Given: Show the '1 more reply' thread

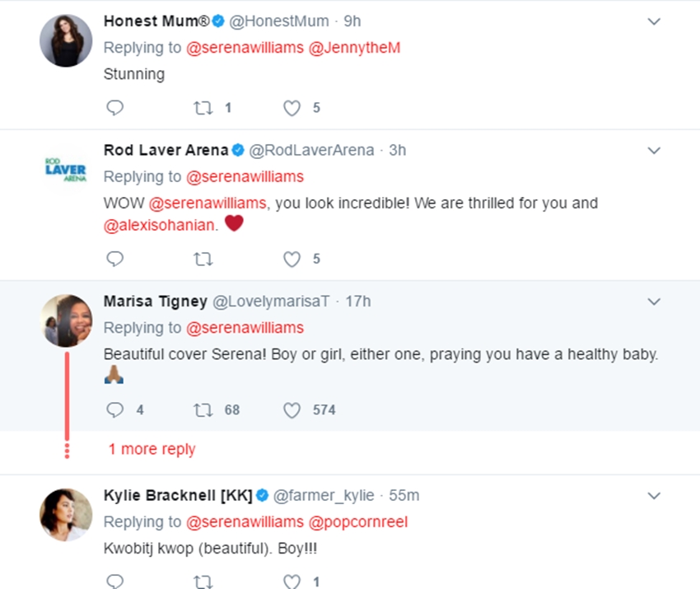Looking at the screenshot, I should [152, 450].
